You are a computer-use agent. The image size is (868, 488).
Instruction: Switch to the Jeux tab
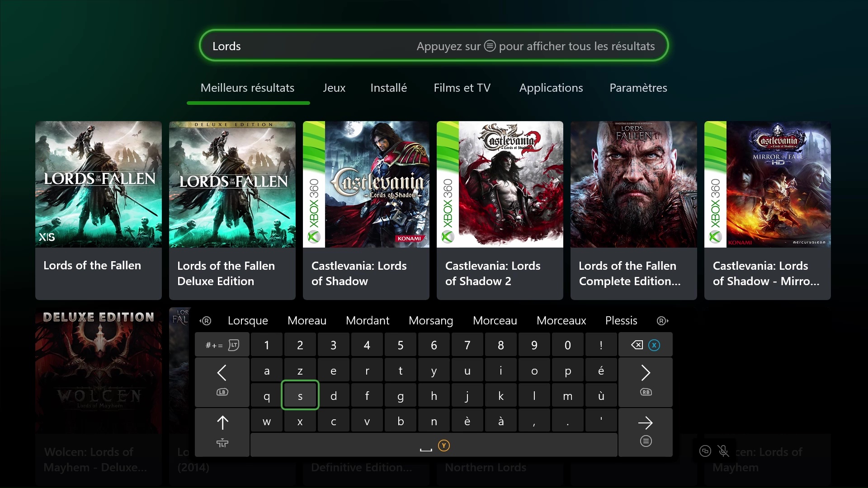click(334, 88)
